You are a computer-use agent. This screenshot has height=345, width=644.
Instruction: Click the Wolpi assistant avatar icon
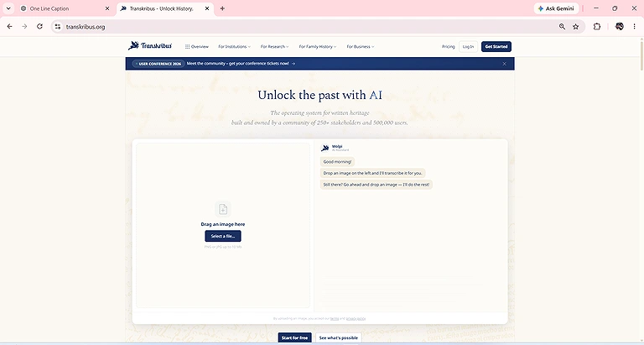pyautogui.click(x=325, y=148)
